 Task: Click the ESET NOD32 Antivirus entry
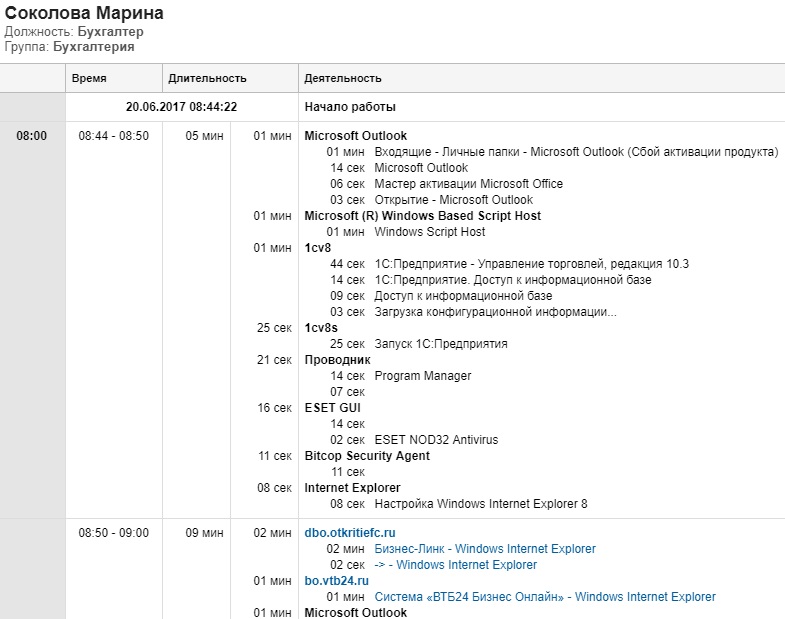[436, 440]
